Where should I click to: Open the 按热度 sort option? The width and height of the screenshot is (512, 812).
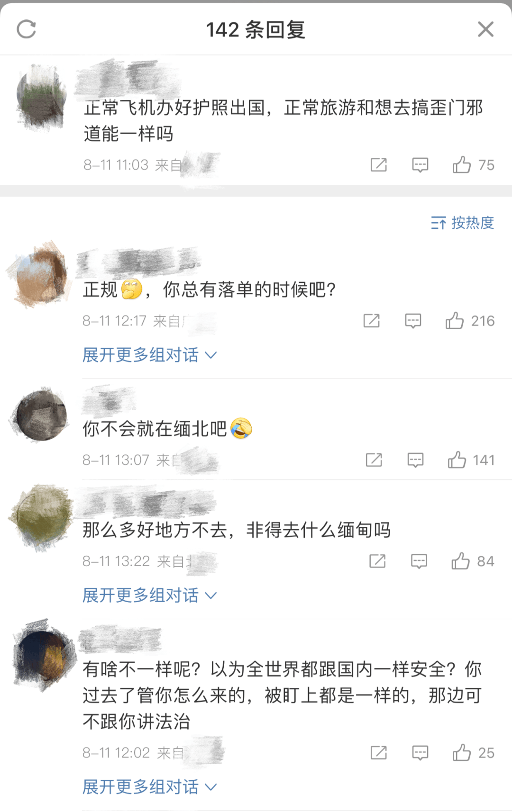point(463,223)
